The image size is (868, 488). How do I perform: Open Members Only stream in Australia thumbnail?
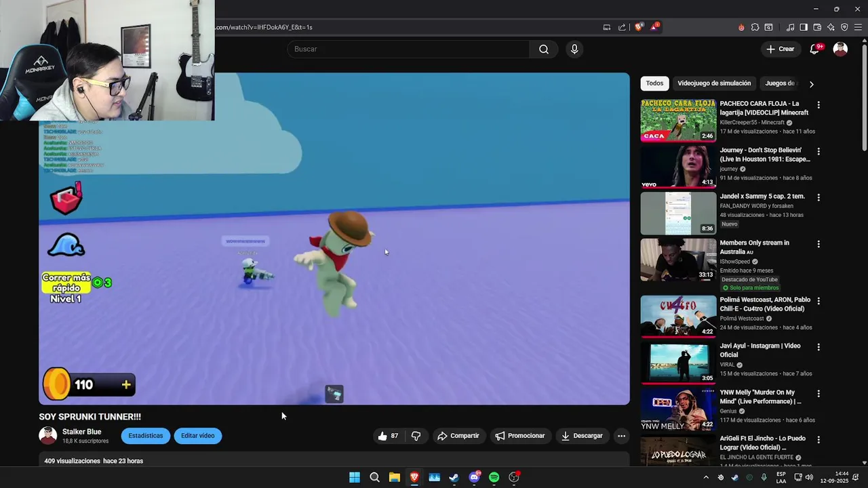pos(678,259)
